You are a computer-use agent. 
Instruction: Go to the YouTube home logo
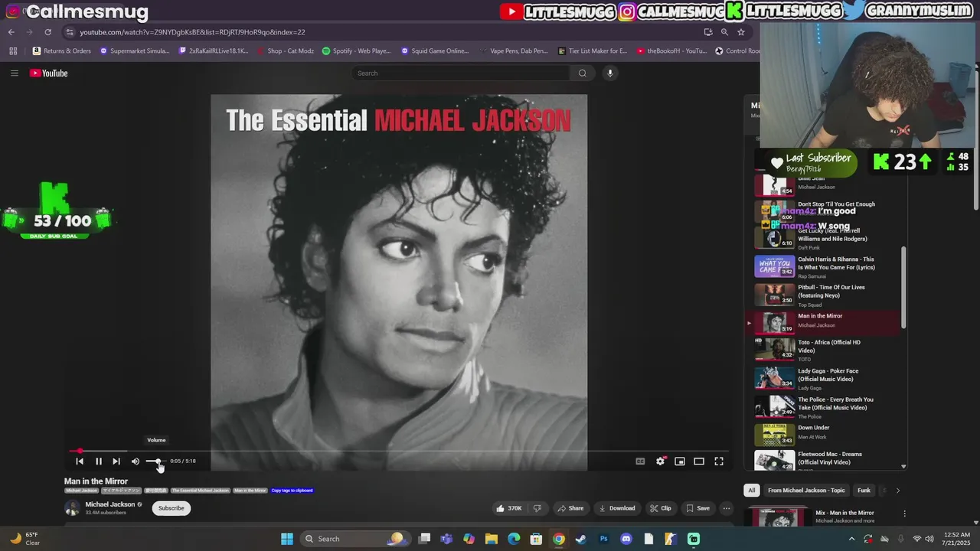pyautogui.click(x=49, y=73)
